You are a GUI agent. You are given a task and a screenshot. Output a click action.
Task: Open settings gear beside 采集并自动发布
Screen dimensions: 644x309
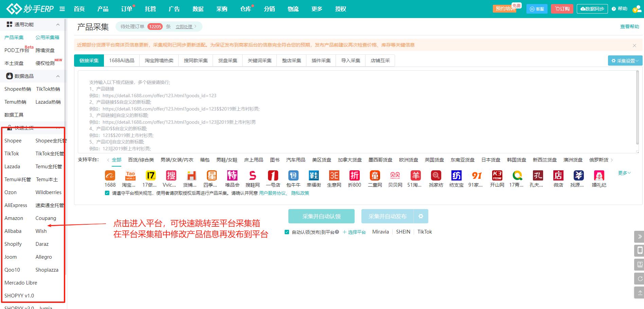421,216
